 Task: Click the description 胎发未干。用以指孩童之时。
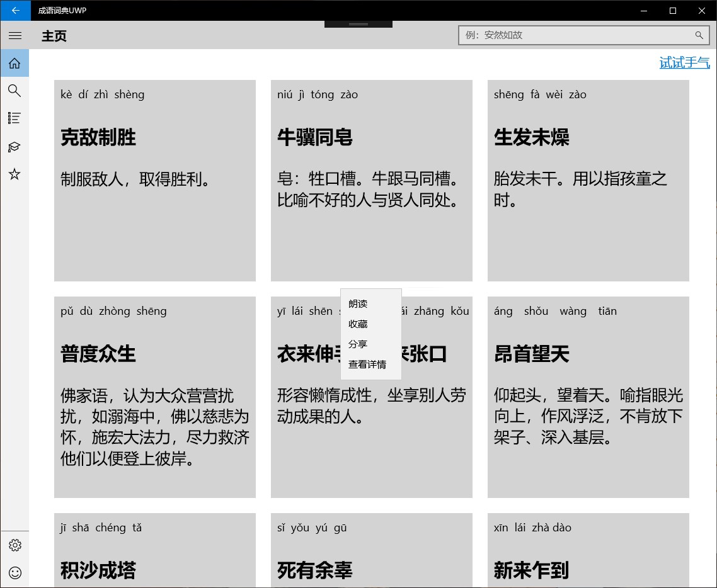[x=580, y=189]
